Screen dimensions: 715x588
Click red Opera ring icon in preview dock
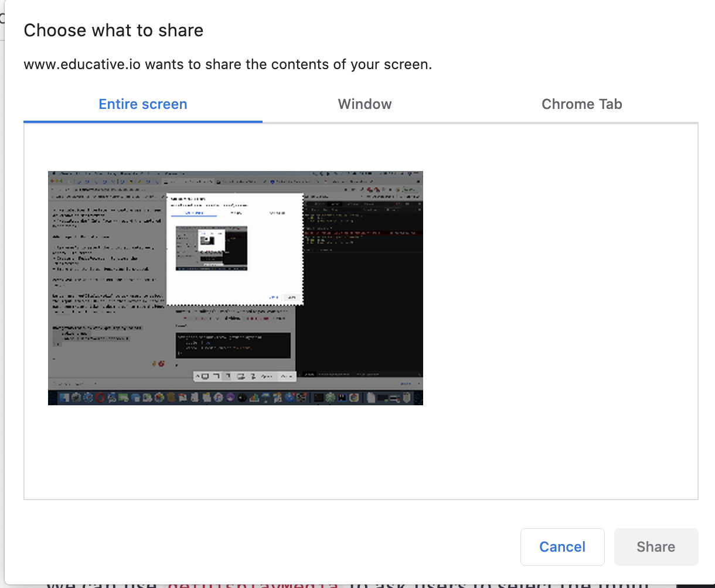(x=100, y=398)
